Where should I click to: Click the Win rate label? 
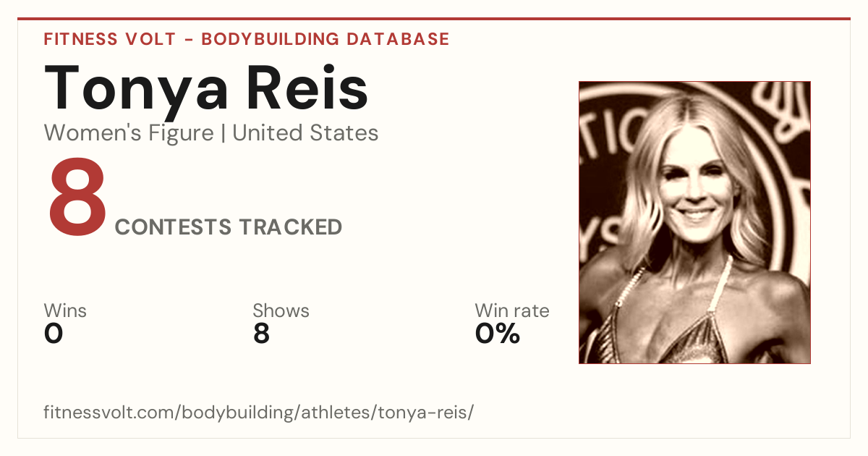[x=512, y=311]
